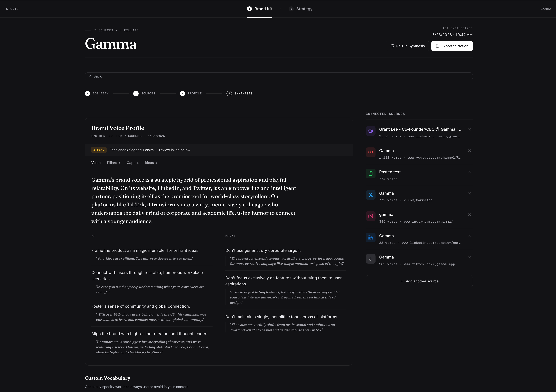Remove the LinkedIn company Gamma source

[469, 236]
